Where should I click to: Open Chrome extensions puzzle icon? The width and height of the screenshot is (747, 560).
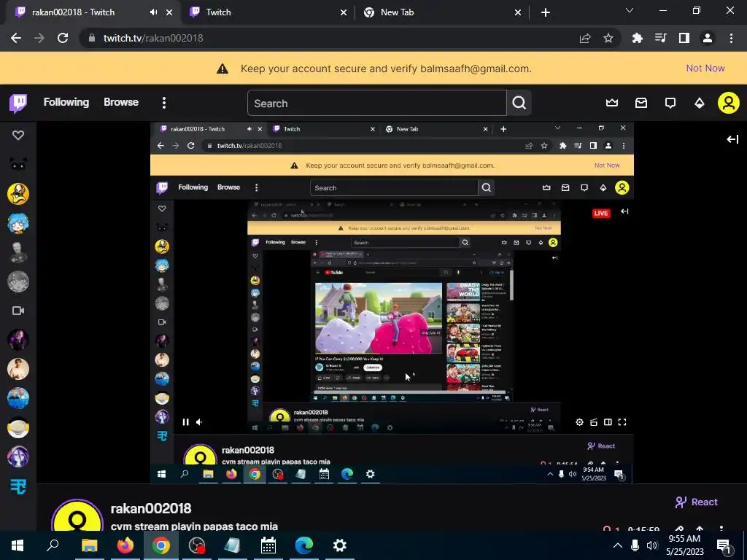click(638, 38)
